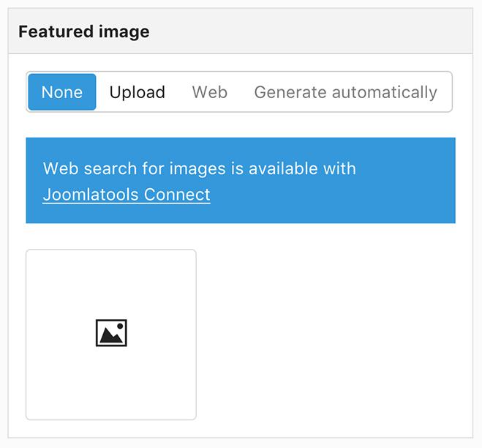Select the mountain image icon in preview
This screenshot has width=482, height=448.
click(x=111, y=332)
